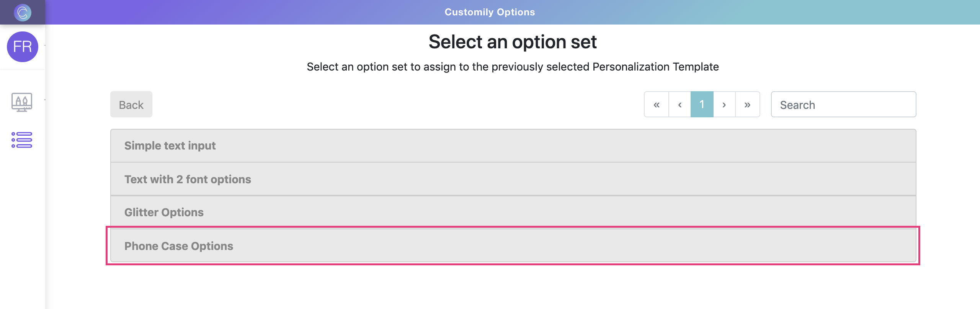
Task: Jump to last page of results
Action: (747, 104)
